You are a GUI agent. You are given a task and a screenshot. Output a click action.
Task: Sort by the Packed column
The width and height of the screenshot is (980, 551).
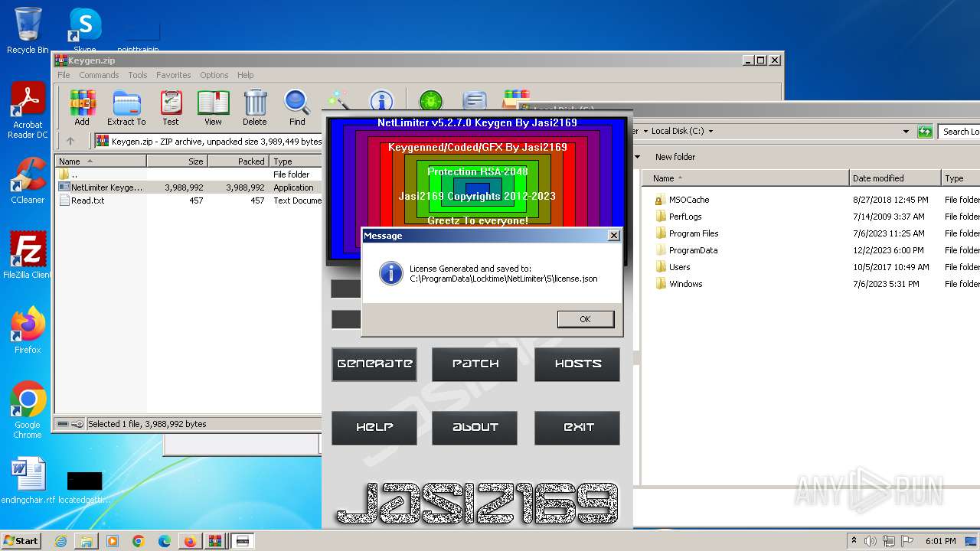coord(238,161)
